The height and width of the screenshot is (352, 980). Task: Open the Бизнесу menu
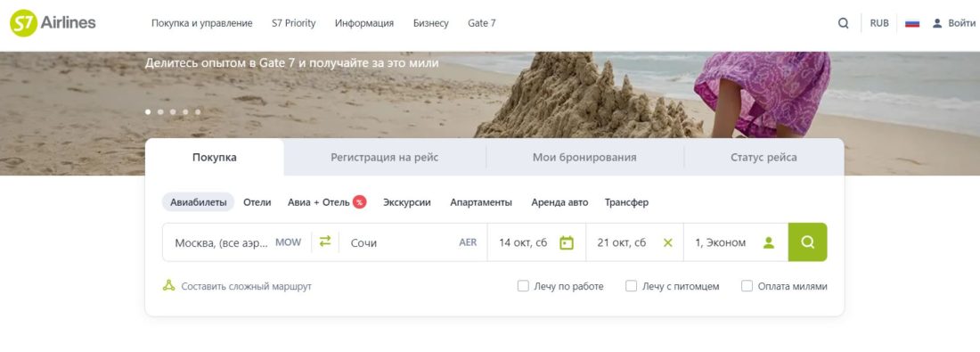[430, 23]
